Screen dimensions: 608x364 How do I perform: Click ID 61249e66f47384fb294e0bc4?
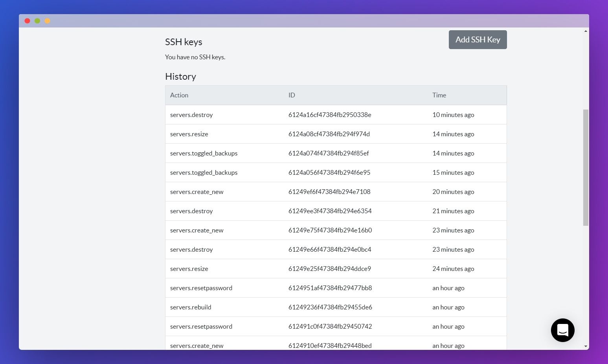click(330, 249)
